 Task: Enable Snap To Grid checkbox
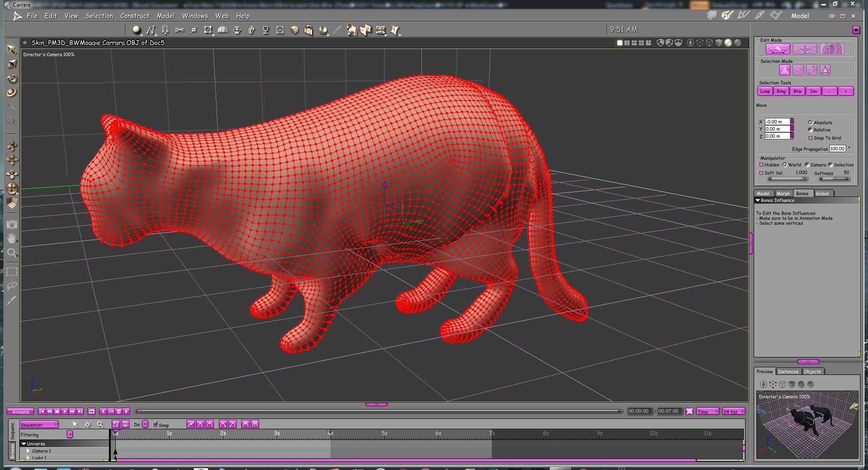[x=810, y=138]
